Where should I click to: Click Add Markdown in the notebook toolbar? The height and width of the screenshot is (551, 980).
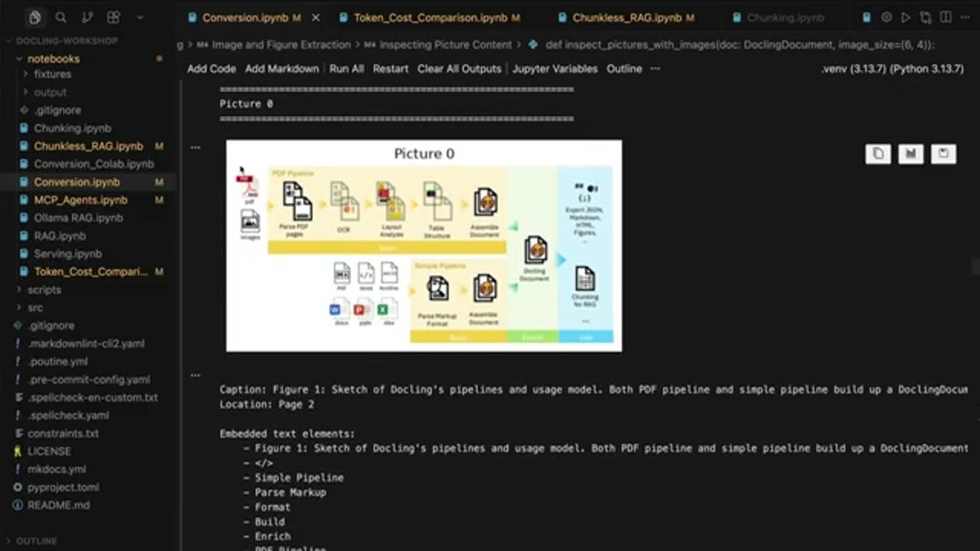click(282, 68)
